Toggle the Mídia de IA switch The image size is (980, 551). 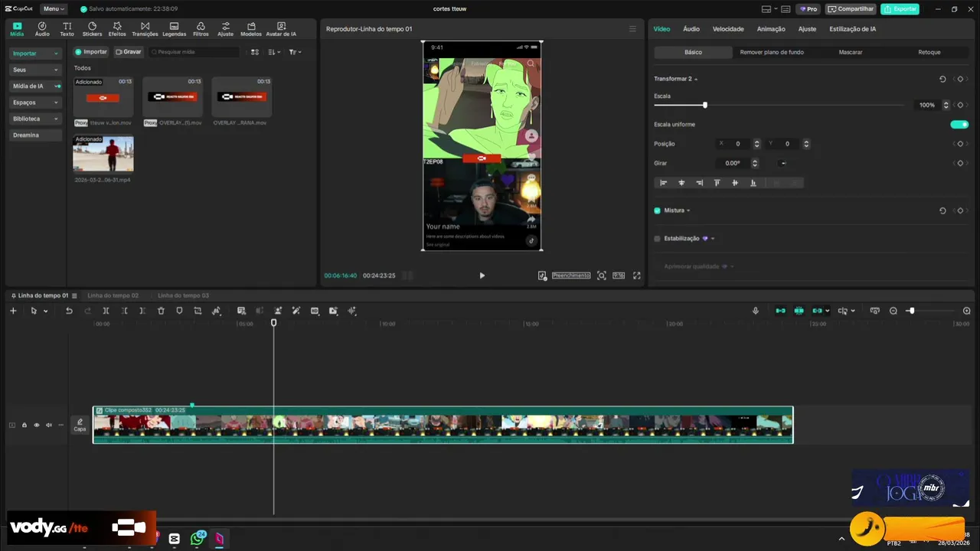pos(57,86)
